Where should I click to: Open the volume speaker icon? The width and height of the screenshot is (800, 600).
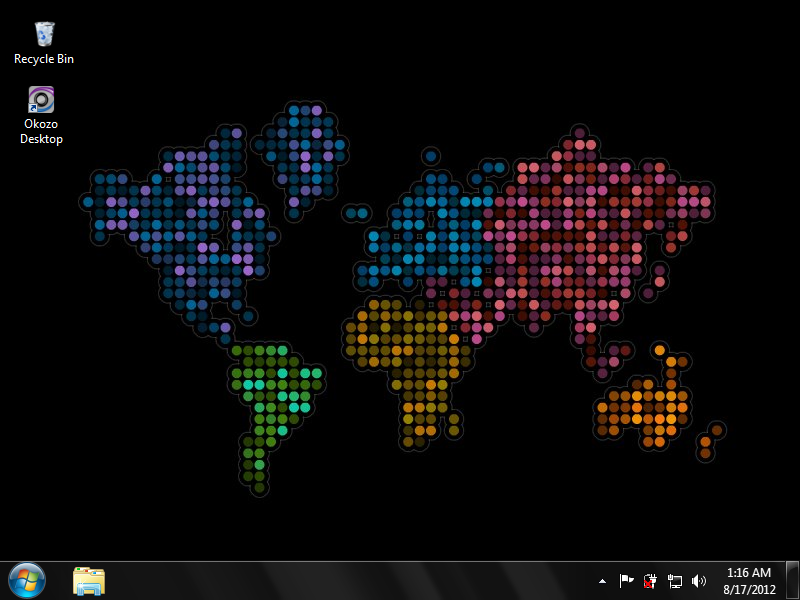coord(698,581)
